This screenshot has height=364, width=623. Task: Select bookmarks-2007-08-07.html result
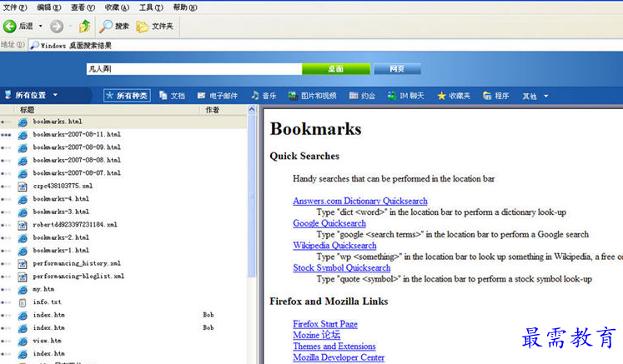pyautogui.click(x=77, y=173)
